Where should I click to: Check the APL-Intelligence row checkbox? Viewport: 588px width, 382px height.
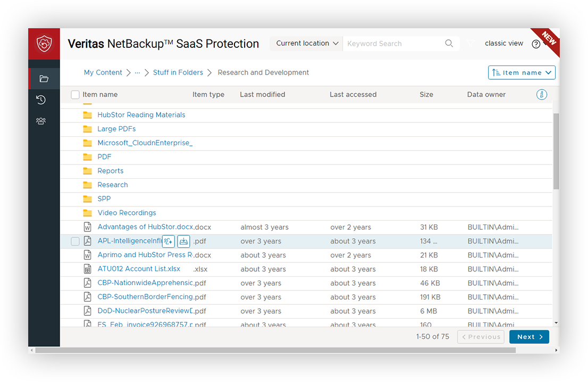pyautogui.click(x=75, y=242)
